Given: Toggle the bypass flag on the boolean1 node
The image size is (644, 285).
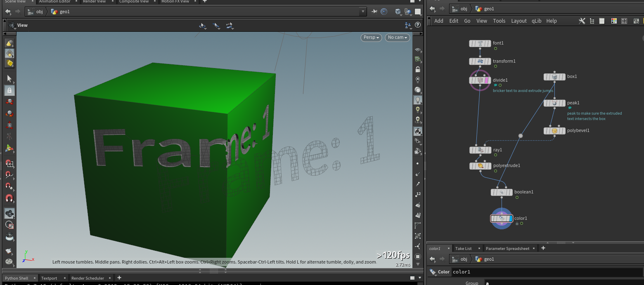Looking at the screenshot, I should 494,192.
